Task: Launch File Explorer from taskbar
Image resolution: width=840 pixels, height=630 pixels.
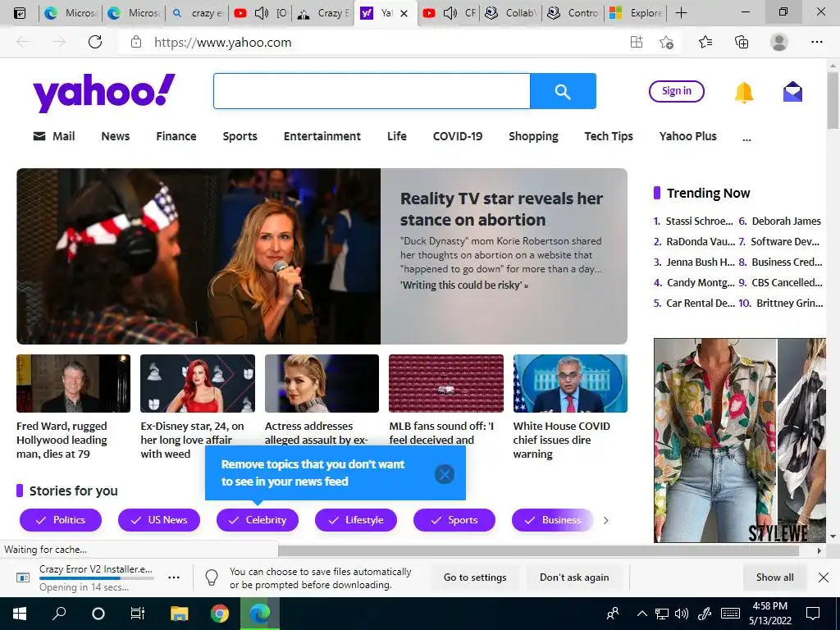Action: tap(180, 614)
